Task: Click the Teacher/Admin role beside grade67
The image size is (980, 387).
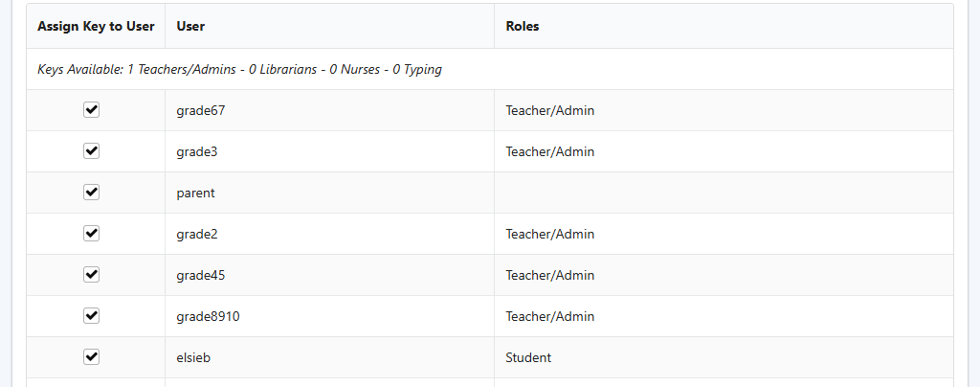Action: pos(550,110)
